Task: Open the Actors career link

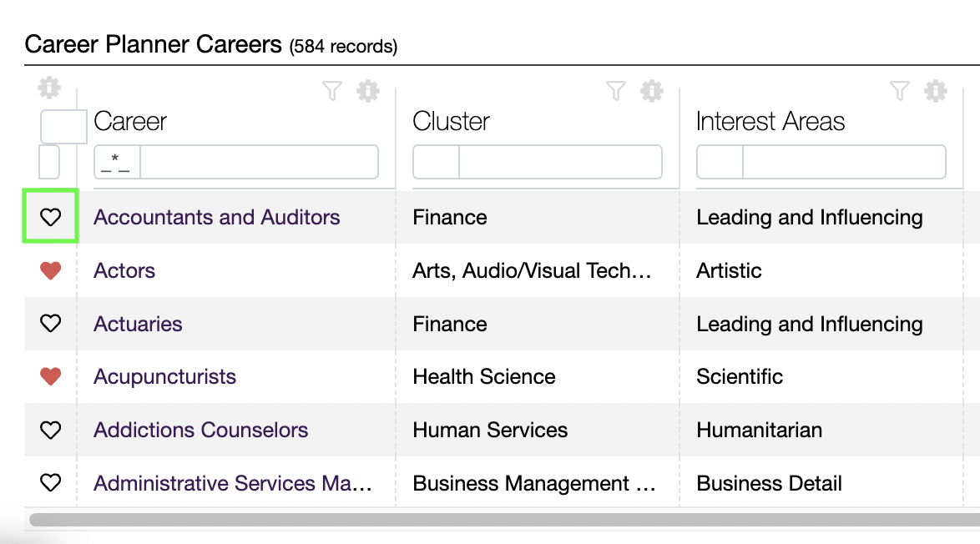Action: click(x=124, y=270)
